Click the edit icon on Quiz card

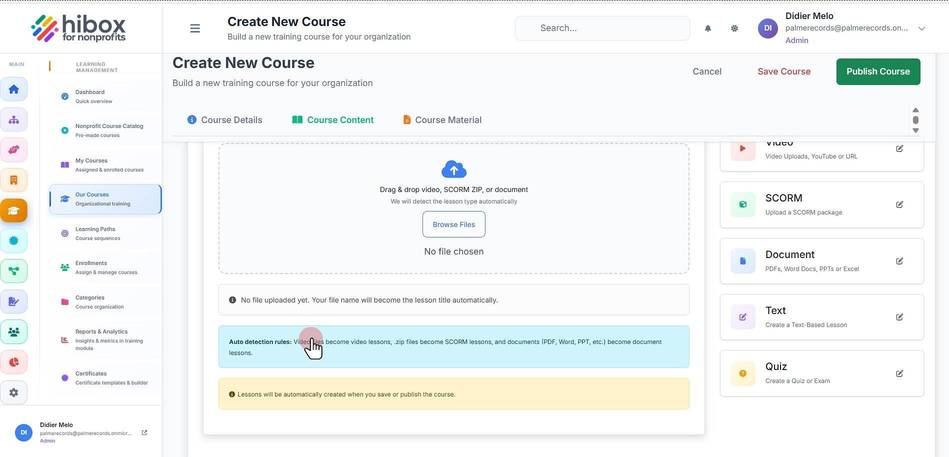tap(899, 373)
